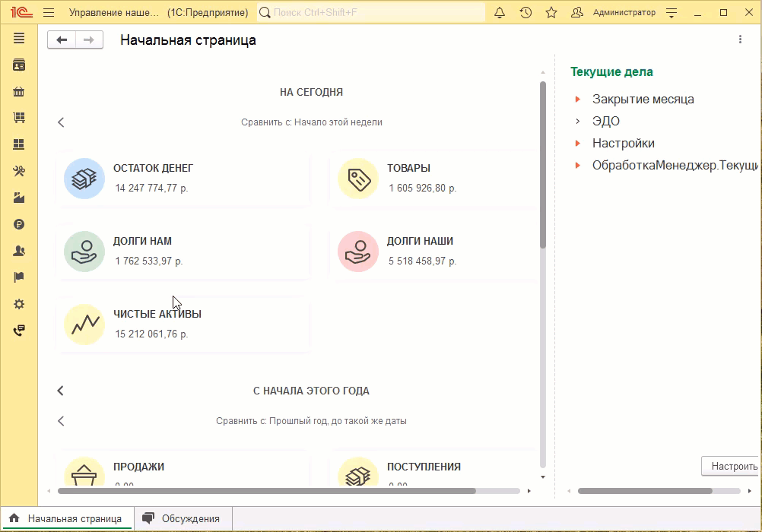Open the Закупки cart section
This screenshot has height=532, width=762.
click(18, 118)
